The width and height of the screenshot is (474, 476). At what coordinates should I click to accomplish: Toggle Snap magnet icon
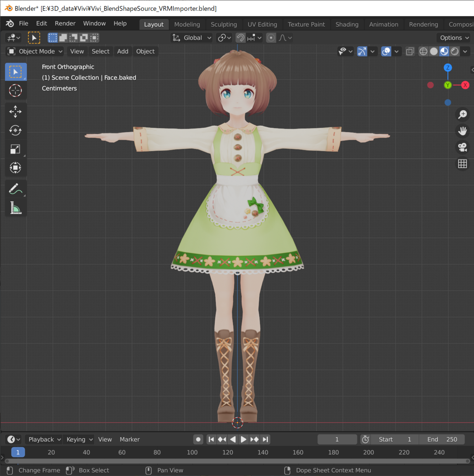coord(241,38)
